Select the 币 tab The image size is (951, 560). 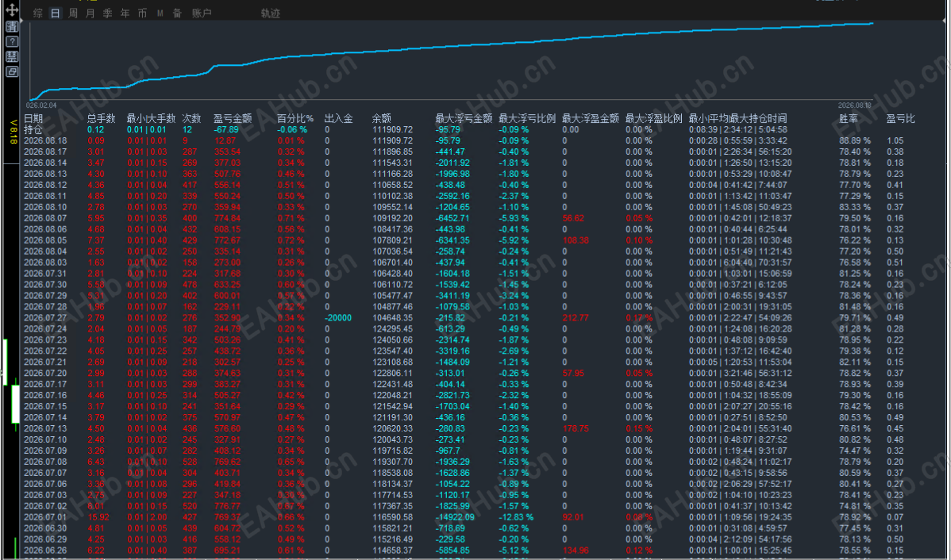[x=143, y=13]
